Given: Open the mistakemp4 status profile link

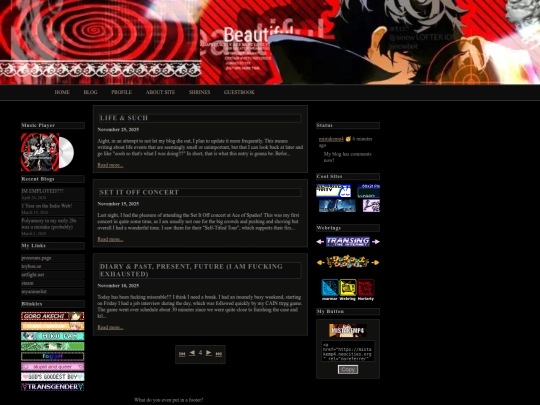Looking at the screenshot, I should 331,139.
